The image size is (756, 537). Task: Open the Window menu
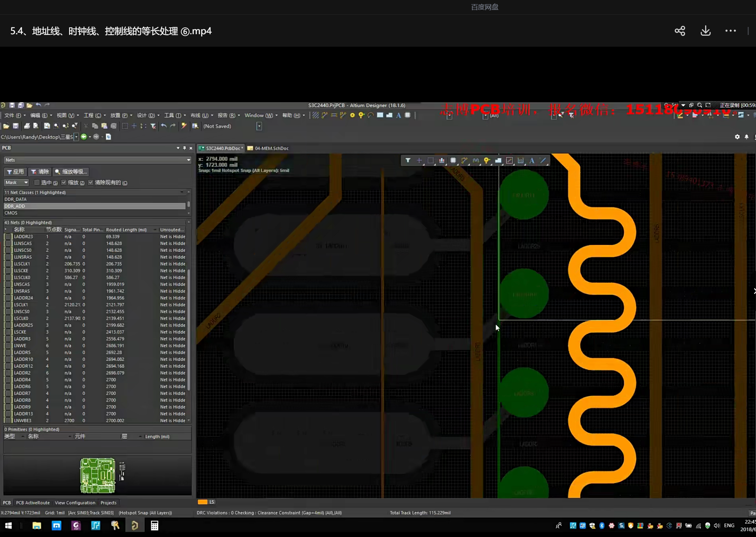pos(261,115)
